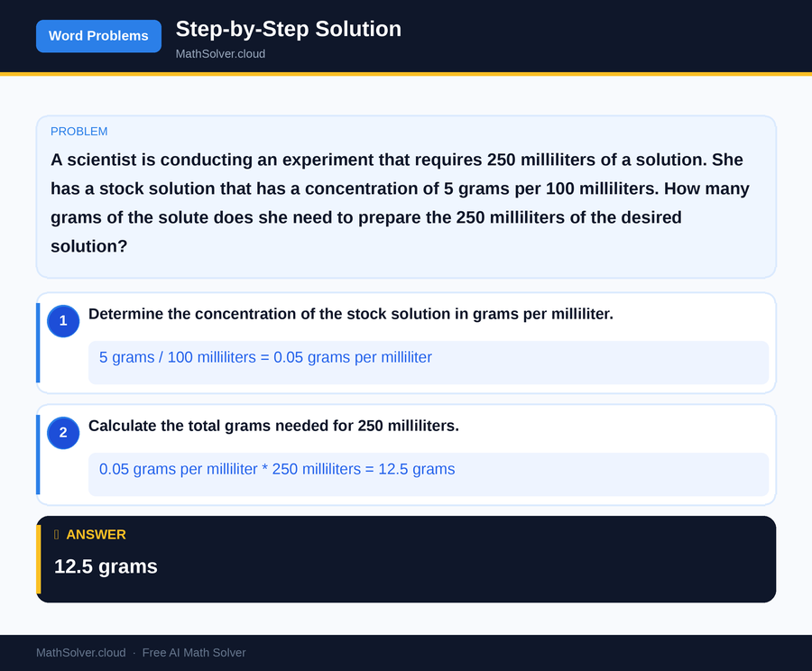Click the formula 5 grams / 100 milliliters

263,357
